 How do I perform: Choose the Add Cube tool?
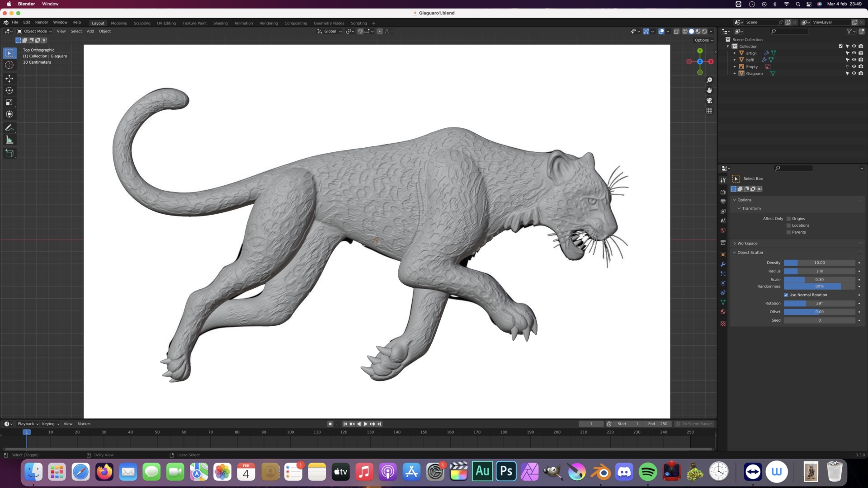9,153
